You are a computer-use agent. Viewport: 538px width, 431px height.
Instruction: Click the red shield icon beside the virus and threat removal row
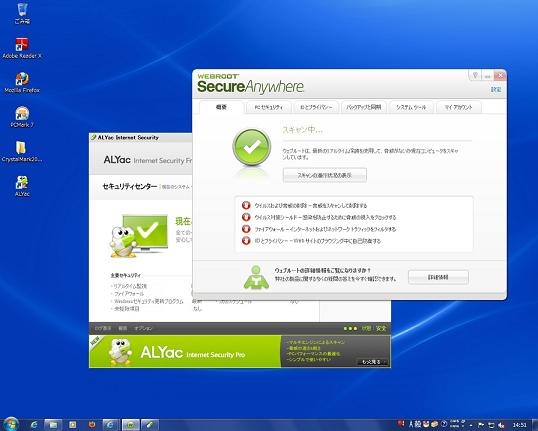(x=246, y=205)
